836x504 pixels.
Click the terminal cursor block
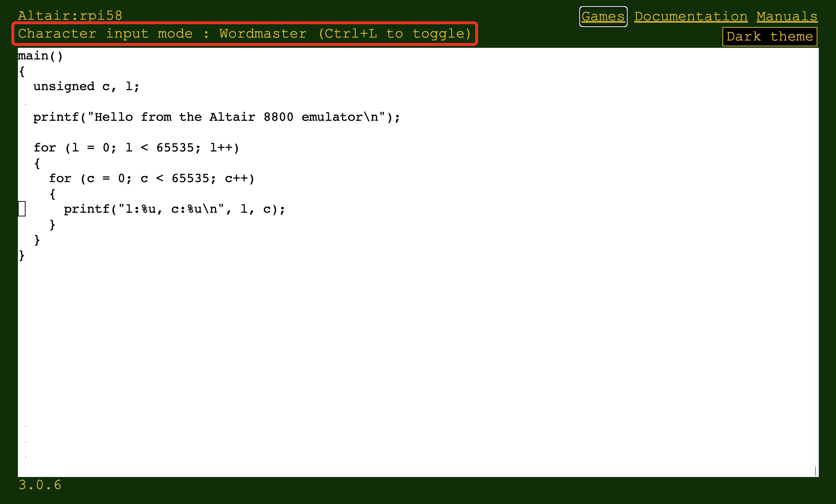click(x=22, y=209)
